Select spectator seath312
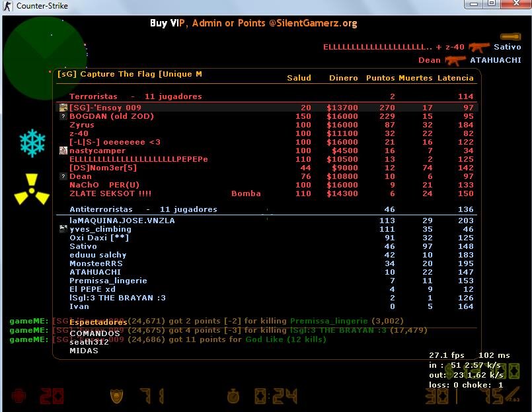Image resolution: width=532 pixels, height=412 pixels. click(89, 342)
